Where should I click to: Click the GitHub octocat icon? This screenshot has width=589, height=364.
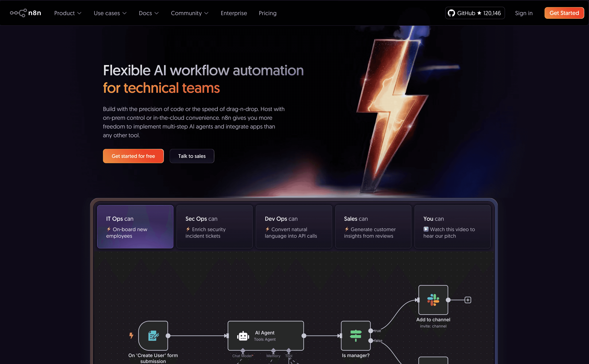point(451,13)
